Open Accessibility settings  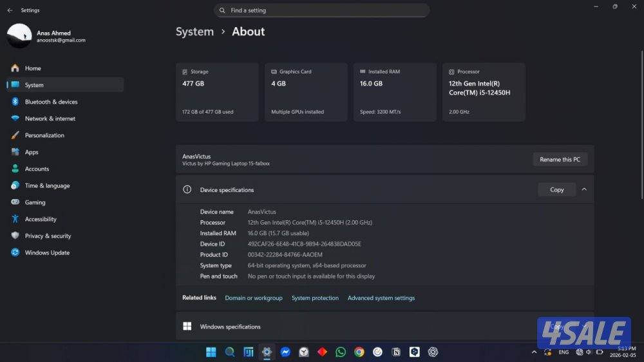[66, 220]
